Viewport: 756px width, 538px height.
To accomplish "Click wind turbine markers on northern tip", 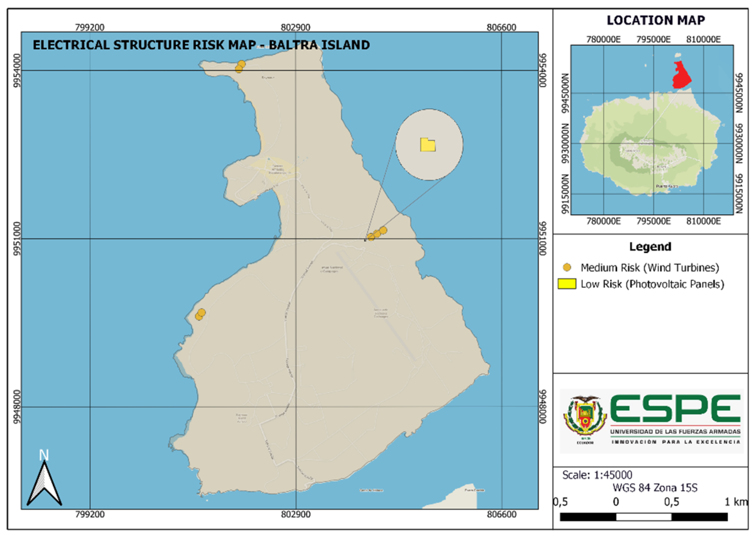I will [x=240, y=66].
